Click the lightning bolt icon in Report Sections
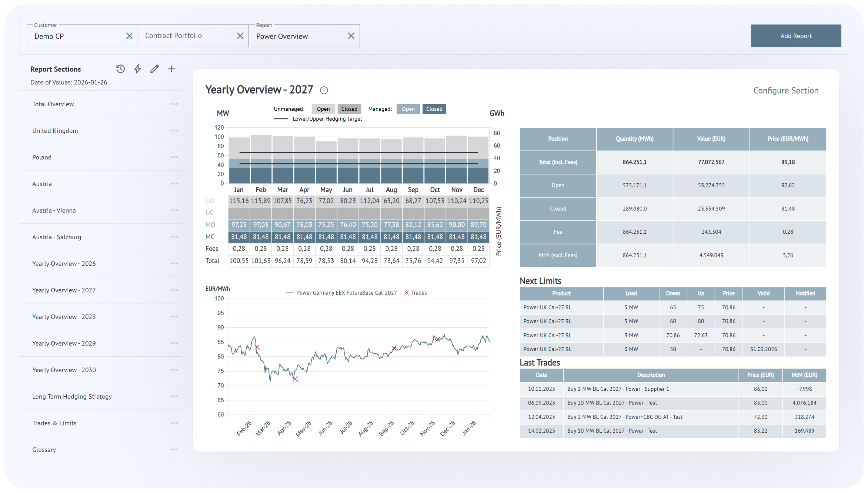Viewport: 868px width, 493px height. point(137,69)
